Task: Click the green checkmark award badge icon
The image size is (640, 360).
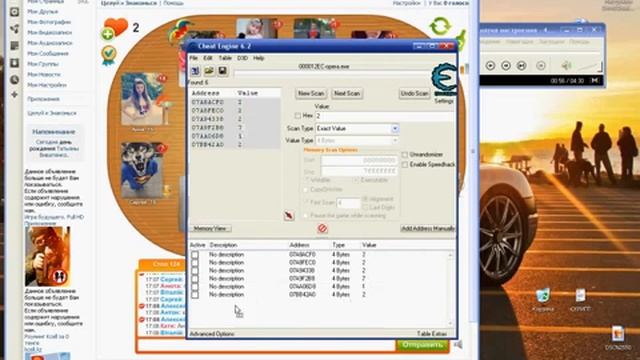Action: point(109,56)
